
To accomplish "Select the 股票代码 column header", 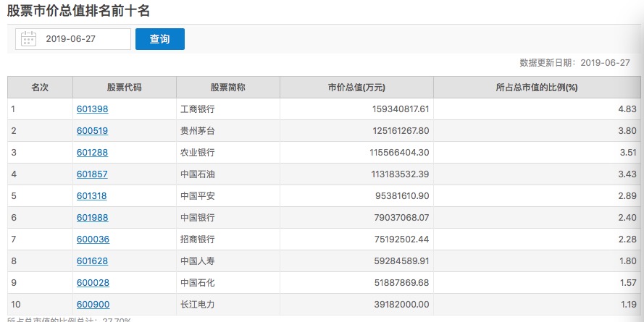I will coord(125,88).
